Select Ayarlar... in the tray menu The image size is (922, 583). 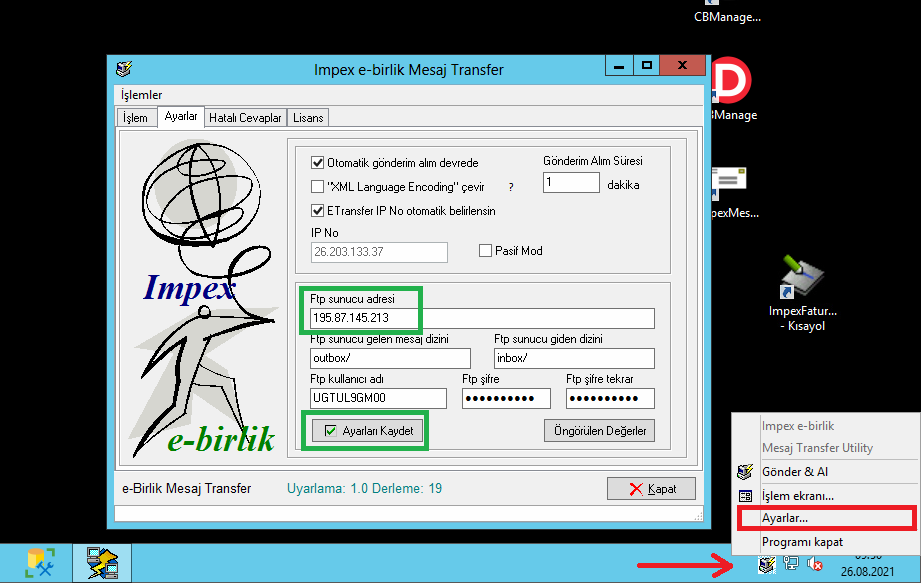(x=826, y=518)
